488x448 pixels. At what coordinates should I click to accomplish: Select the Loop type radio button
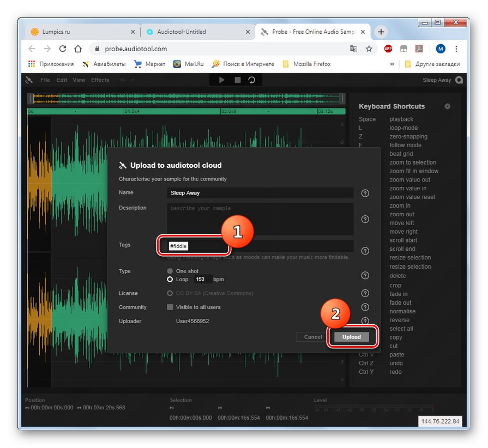click(170, 280)
